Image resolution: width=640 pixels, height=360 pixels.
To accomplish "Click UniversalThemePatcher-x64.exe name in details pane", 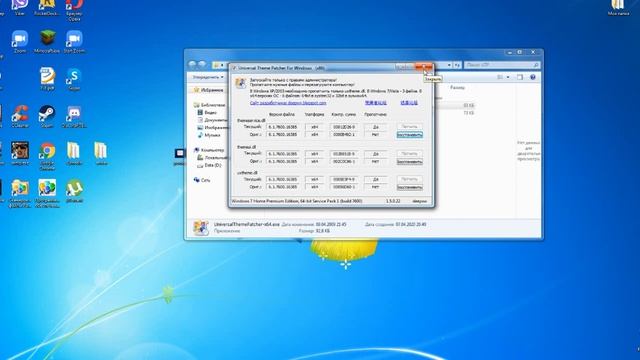I will (x=247, y=224).
